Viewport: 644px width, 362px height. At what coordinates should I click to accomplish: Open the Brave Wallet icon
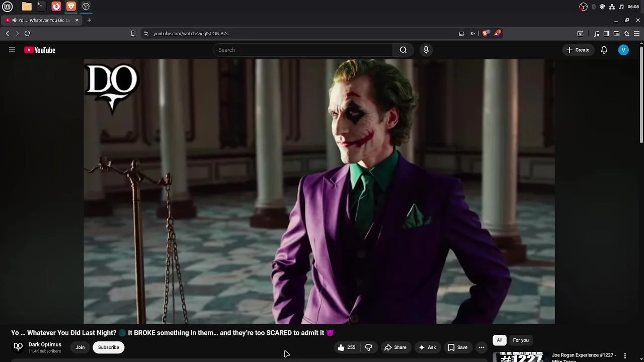pos(616,34)
